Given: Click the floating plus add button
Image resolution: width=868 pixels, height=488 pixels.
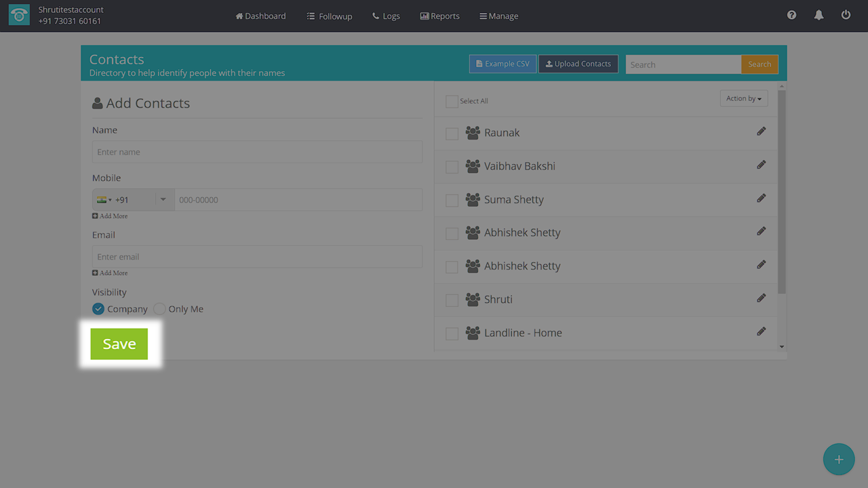Looking at the screenshot, I should pyautogui.click(x=838, y=460).
